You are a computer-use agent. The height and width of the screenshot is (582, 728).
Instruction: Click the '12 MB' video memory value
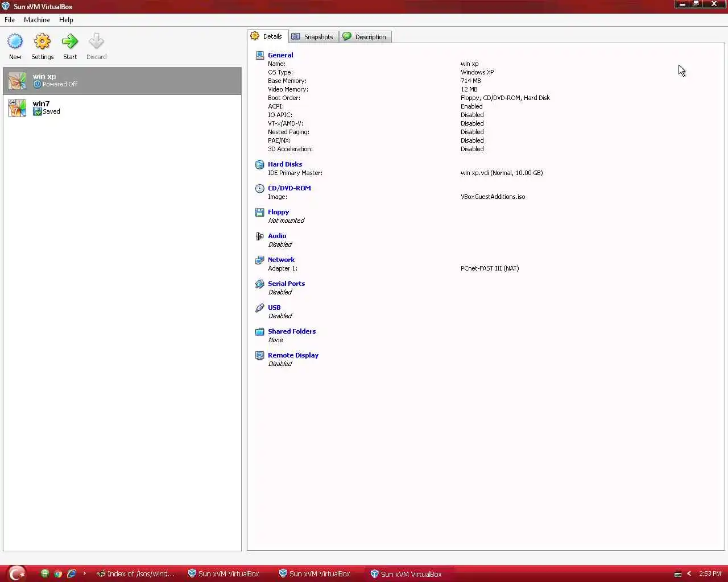pyautogui.click(x=469, y=89)
